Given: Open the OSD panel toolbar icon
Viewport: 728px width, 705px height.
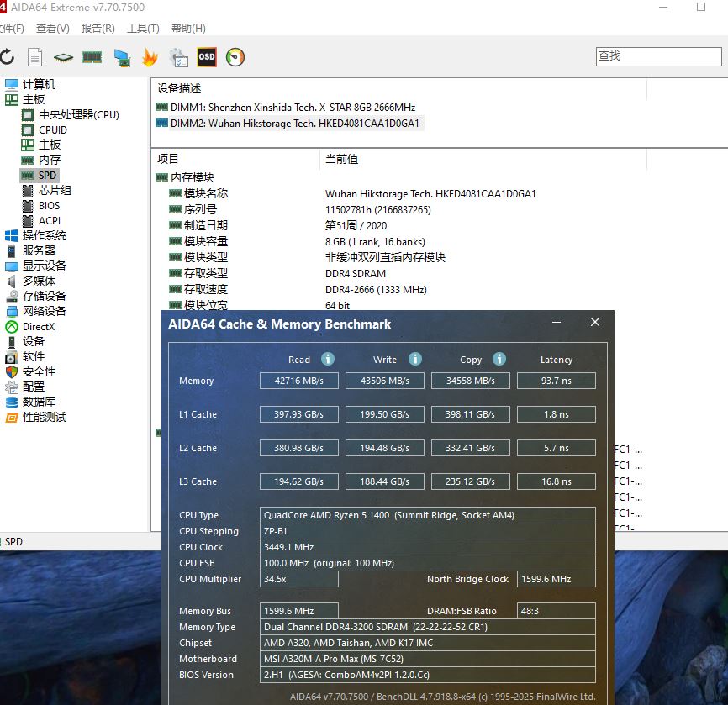Looking at the screenshot, I should pyautogui.click(x=207, y=57).
